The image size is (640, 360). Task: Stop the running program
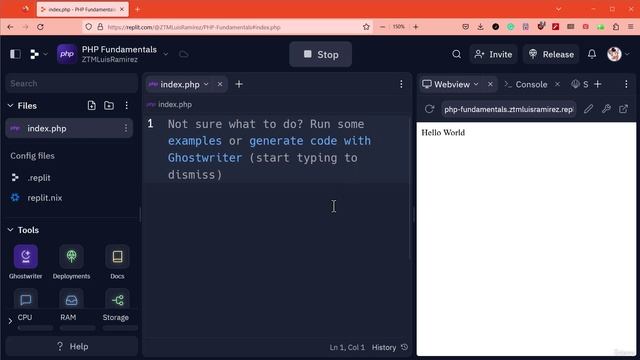click(320, 54)
